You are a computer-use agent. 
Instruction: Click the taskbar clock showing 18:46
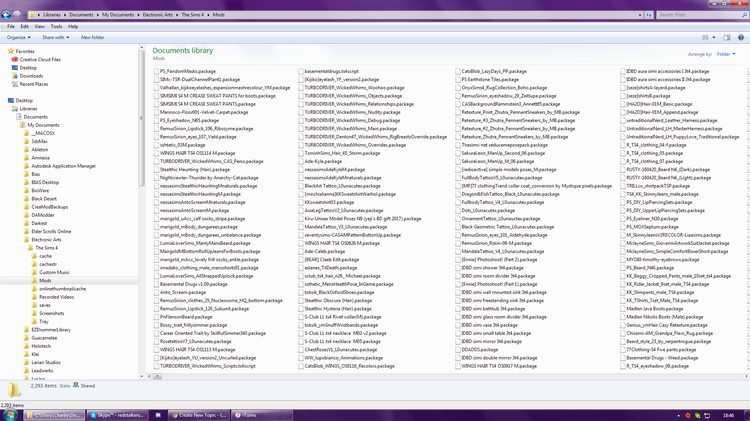click(728, 415)
